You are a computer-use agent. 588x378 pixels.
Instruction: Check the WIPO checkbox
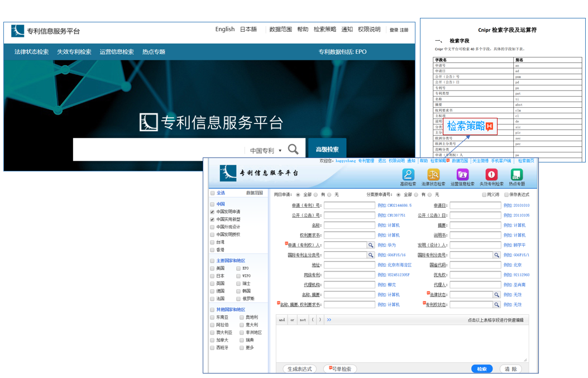[x=238, y=276]
